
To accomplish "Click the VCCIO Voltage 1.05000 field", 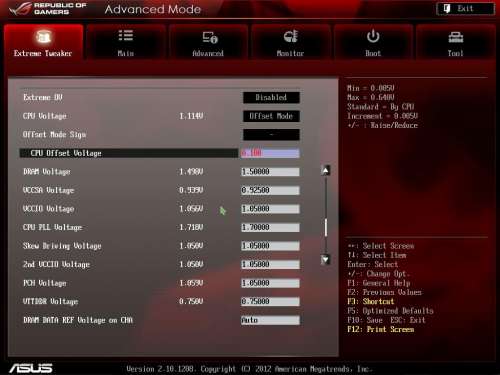I will coord(270,209).
